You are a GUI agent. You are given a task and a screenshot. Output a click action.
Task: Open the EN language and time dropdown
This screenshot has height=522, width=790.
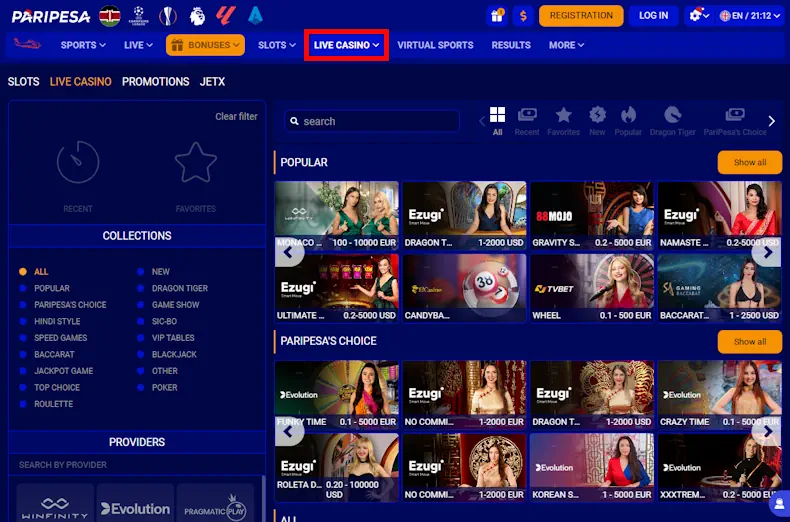point(750,16)
